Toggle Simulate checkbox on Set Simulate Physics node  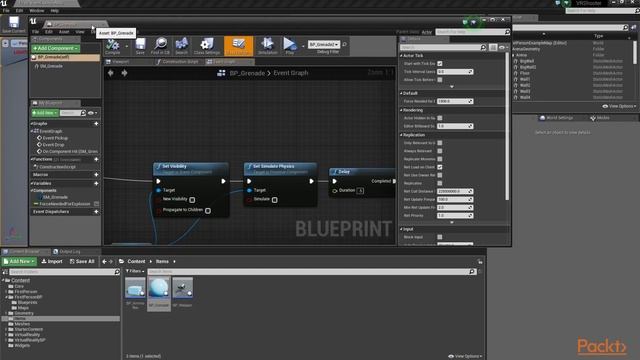coord(275,200)
